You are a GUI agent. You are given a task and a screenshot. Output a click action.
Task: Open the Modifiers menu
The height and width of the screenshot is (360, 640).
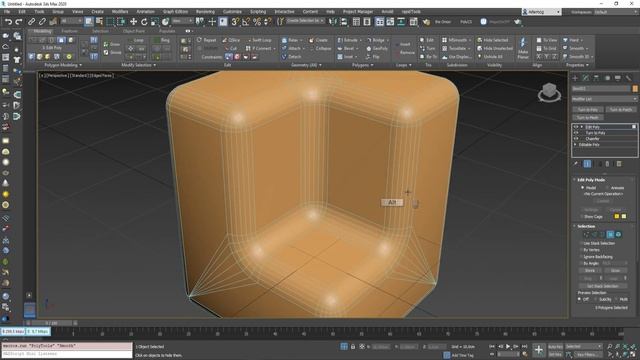click(120, 11)
